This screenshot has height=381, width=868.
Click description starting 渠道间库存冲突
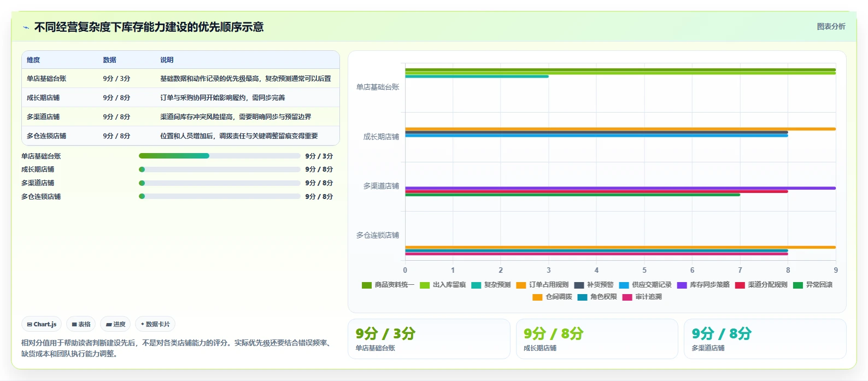(x=236, y=117)
